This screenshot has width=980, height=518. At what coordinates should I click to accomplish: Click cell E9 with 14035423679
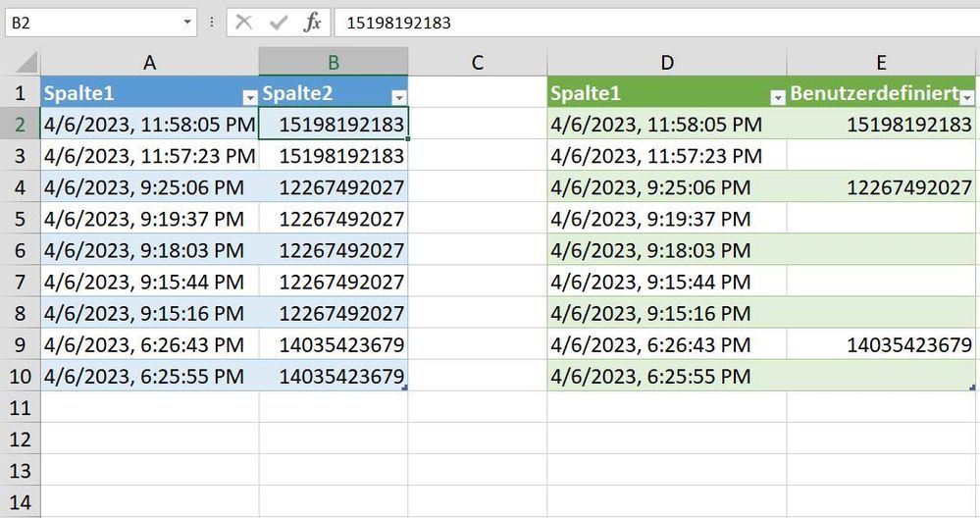(881, 344)
